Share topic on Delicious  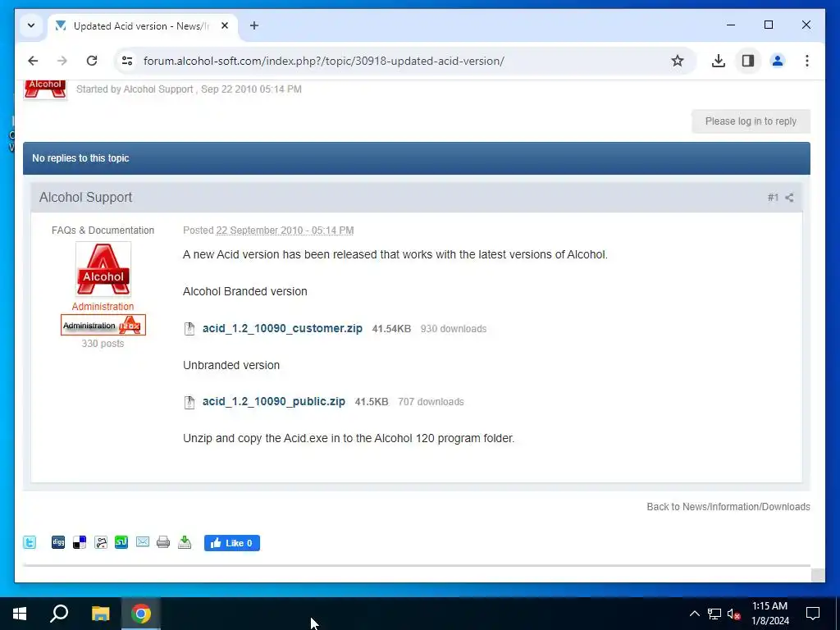[x=80, y=543]
